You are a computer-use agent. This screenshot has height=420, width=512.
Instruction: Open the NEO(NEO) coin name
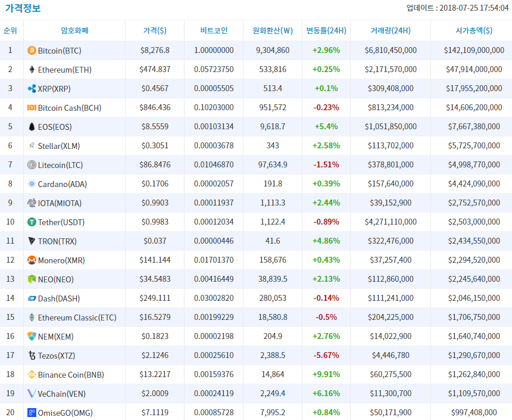(56, 279)
